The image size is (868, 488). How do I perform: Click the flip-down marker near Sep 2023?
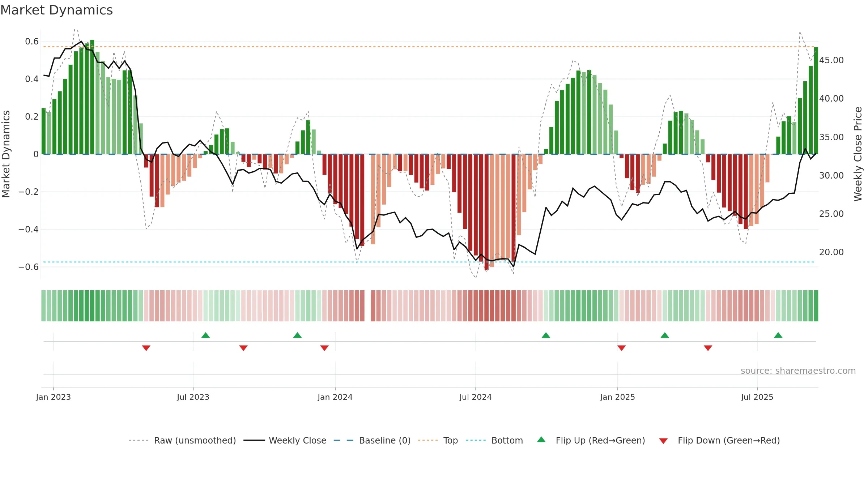click(243, 348)
